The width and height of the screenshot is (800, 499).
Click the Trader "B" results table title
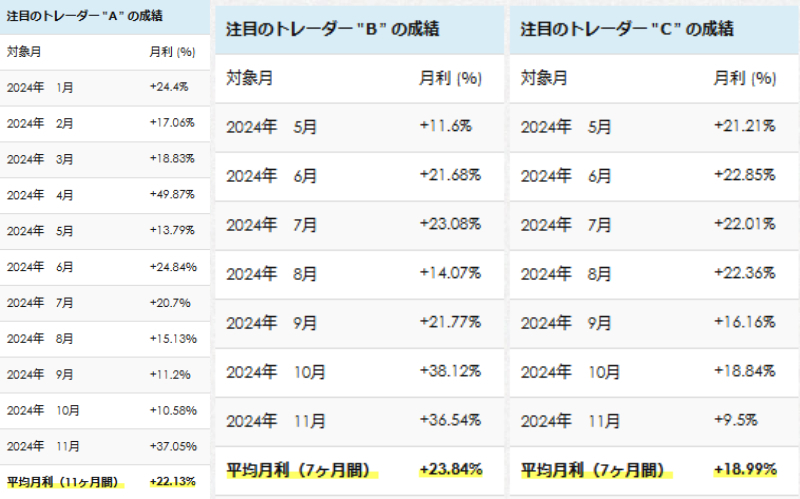click(x=332, y=29)
